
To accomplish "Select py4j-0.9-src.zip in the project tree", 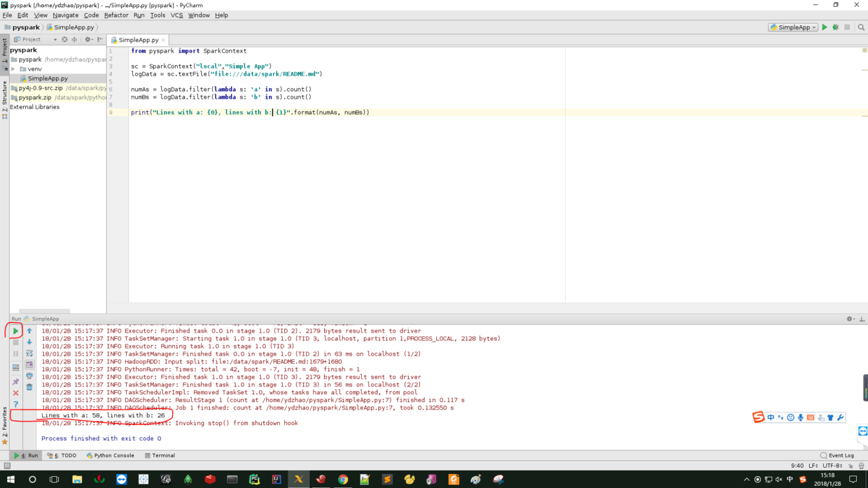I will point(41,88).
